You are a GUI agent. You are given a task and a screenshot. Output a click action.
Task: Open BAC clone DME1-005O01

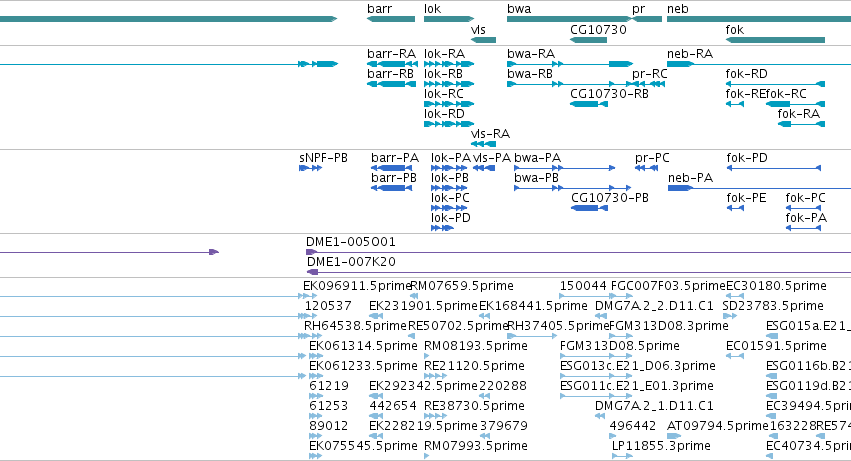[351, 242]
